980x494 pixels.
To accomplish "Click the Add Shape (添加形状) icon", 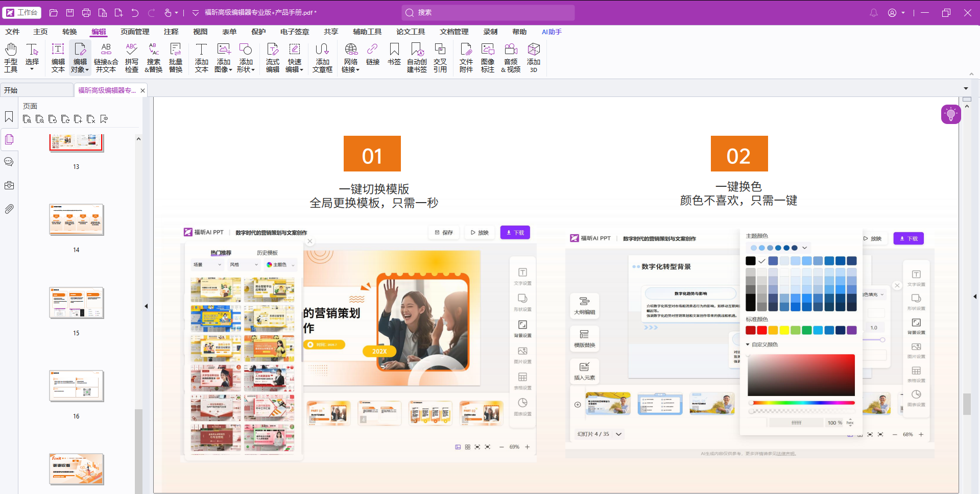I will 246,50.
